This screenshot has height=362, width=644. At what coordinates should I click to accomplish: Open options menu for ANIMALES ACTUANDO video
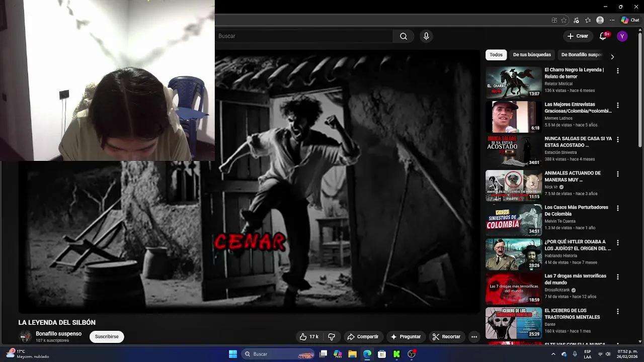(x=618, y=174)
